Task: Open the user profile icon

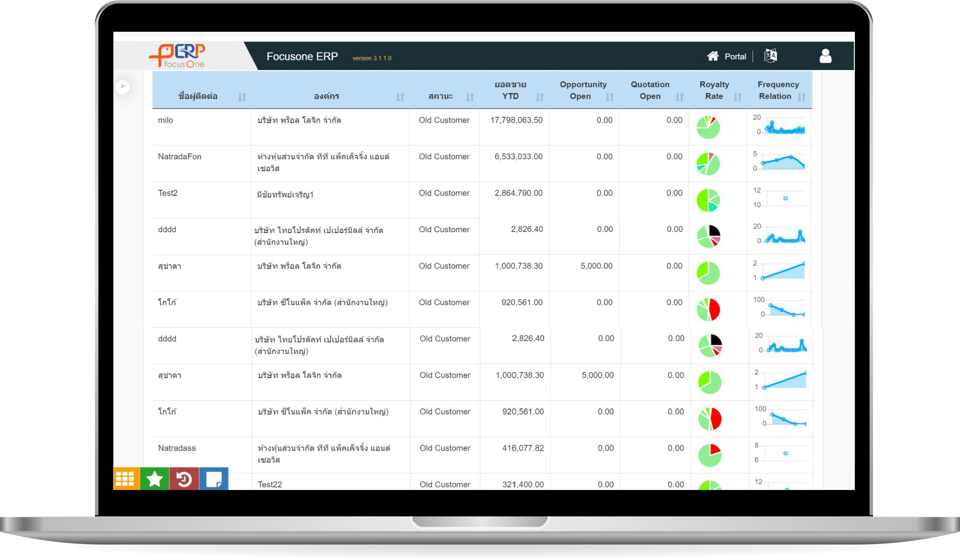Action: 825,56
